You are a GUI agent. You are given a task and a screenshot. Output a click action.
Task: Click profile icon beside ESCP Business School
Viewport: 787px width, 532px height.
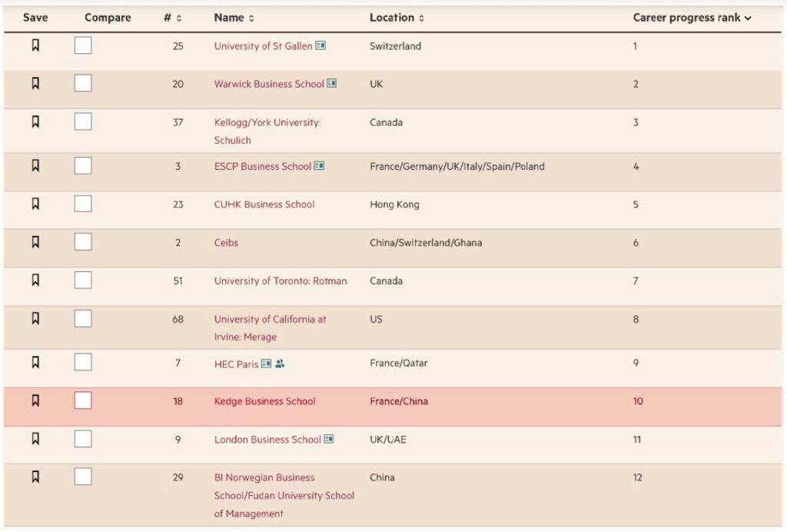319,166
